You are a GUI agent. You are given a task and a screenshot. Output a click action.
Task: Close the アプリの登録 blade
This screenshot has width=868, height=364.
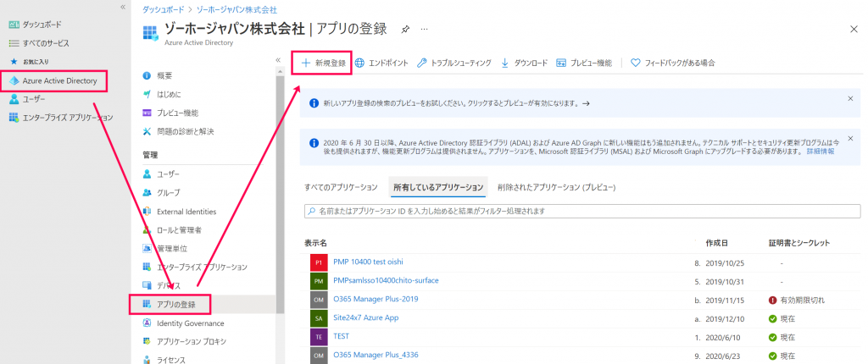tap(854, 30)
